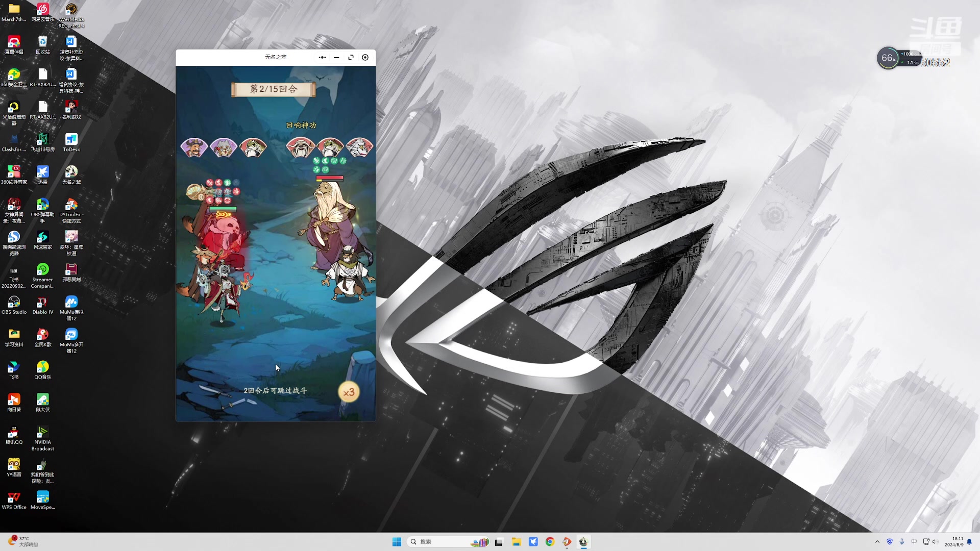Open the notification bell in taskbar
980x551 pixels.
tap(969, 542)
